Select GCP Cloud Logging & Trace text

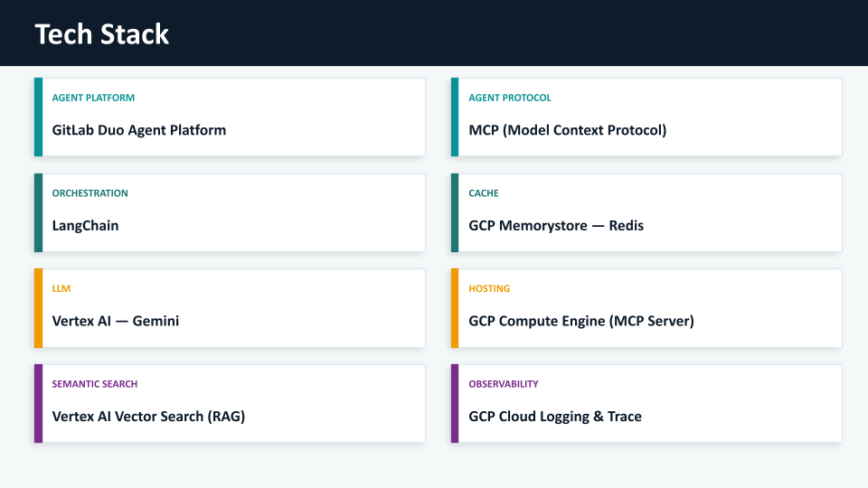click(554, 417)
